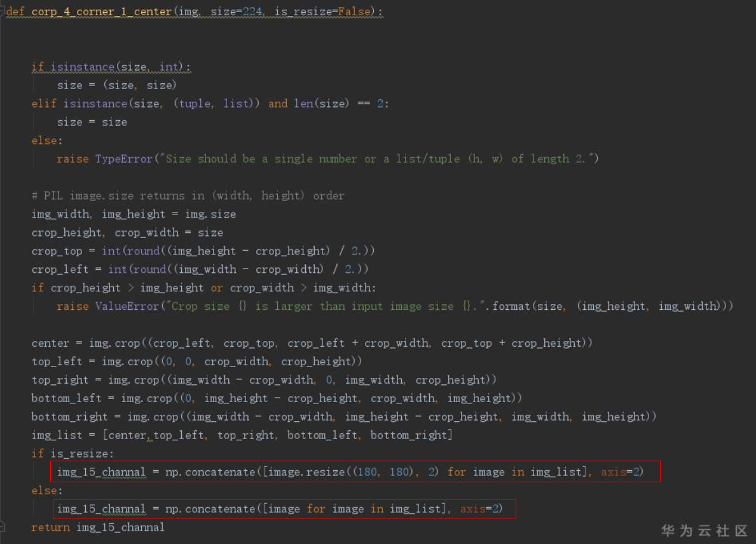Click the return img_15_channal statement
The height and width of the screenshot is (544, 756).
97,527
